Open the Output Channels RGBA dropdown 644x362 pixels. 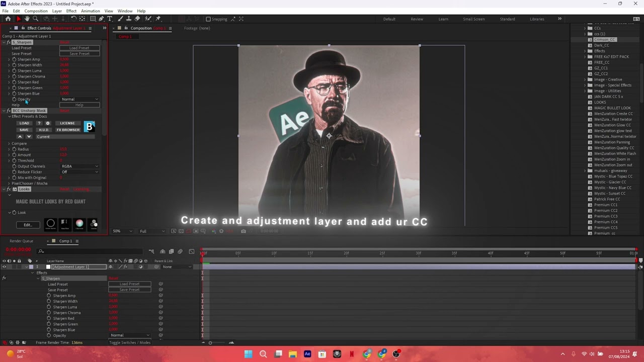point(79,166)
